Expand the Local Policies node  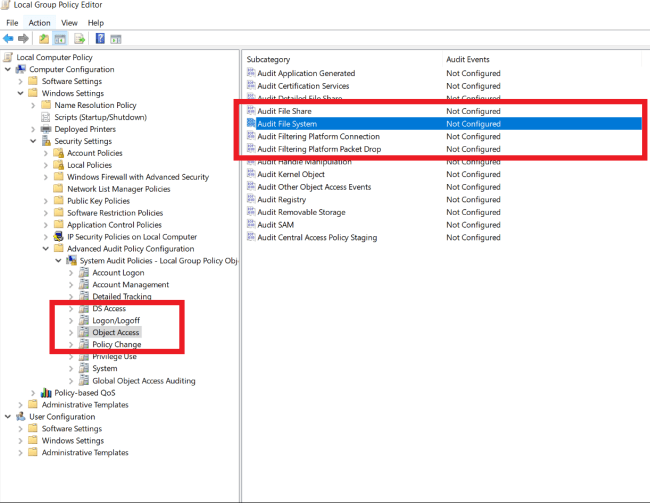[x=46, y=165]
